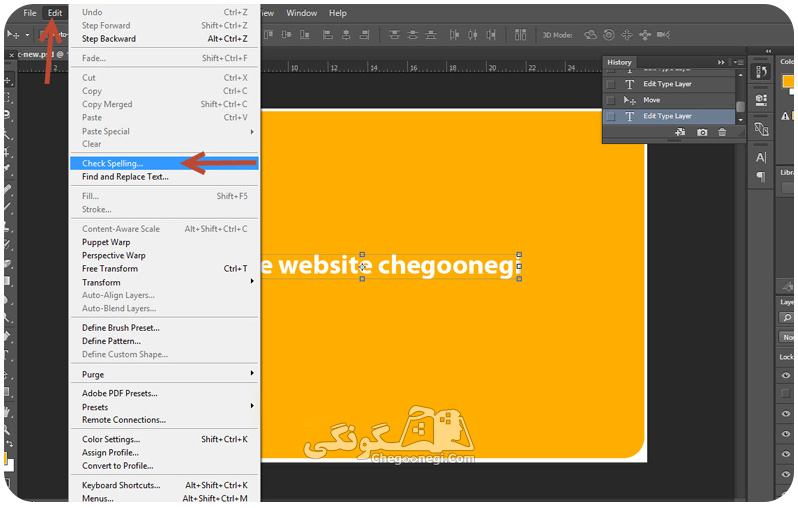Toggle the checkbox of the highlighted Edit Type Layer state
The image size is (798, 508).
(x=611, y=117)
